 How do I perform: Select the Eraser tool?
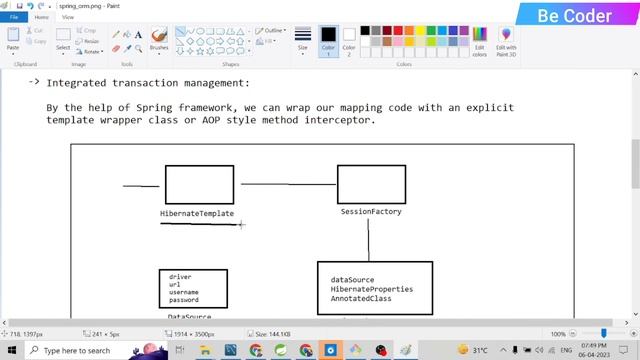click(116, 49)
